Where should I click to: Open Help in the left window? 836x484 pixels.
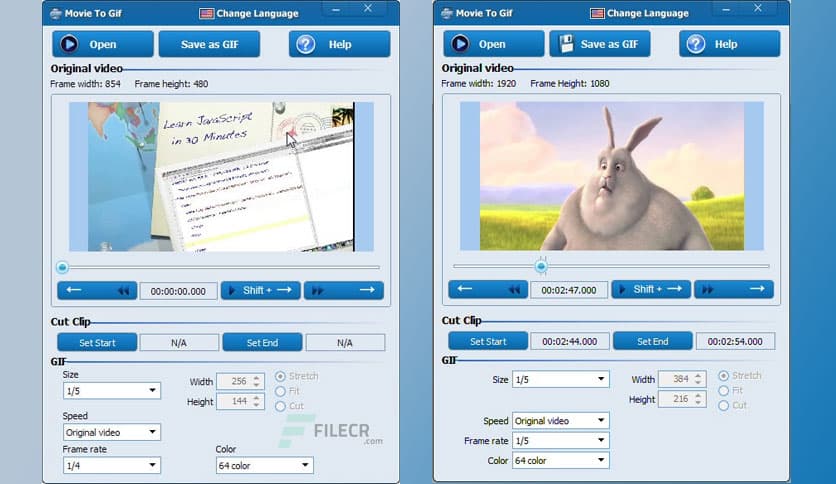coord(339,44)
